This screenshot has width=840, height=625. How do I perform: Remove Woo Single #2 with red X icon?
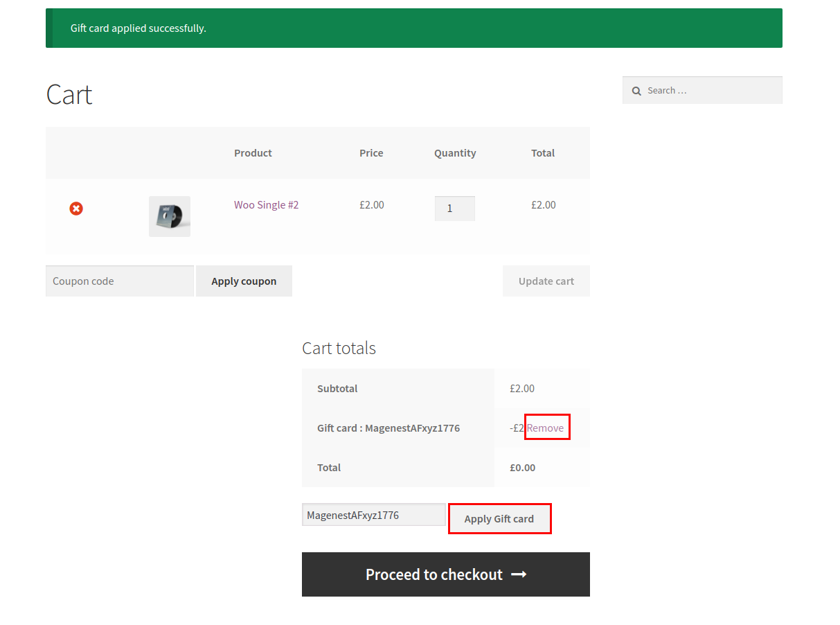[76, 209]
